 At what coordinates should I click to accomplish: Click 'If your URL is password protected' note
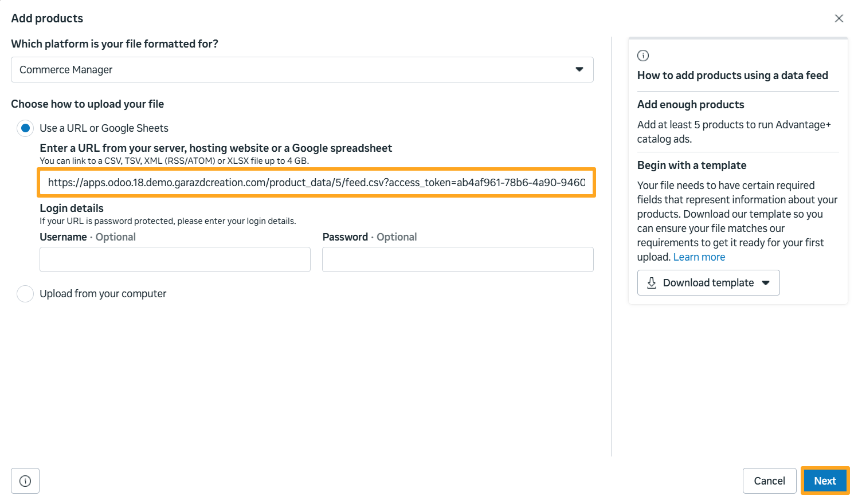pyautogui.click(x=168, y=221)
